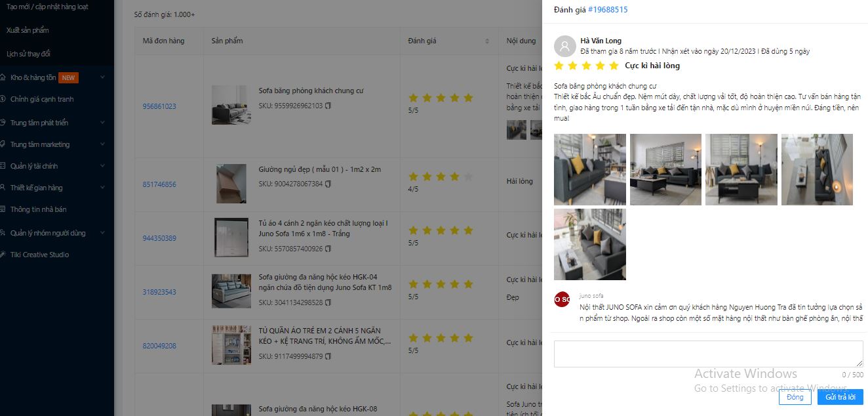This screenshot has width=868, height=416.
Task: Copy SKU 9004278067384 using copy icon
Action: click(328, 184)
